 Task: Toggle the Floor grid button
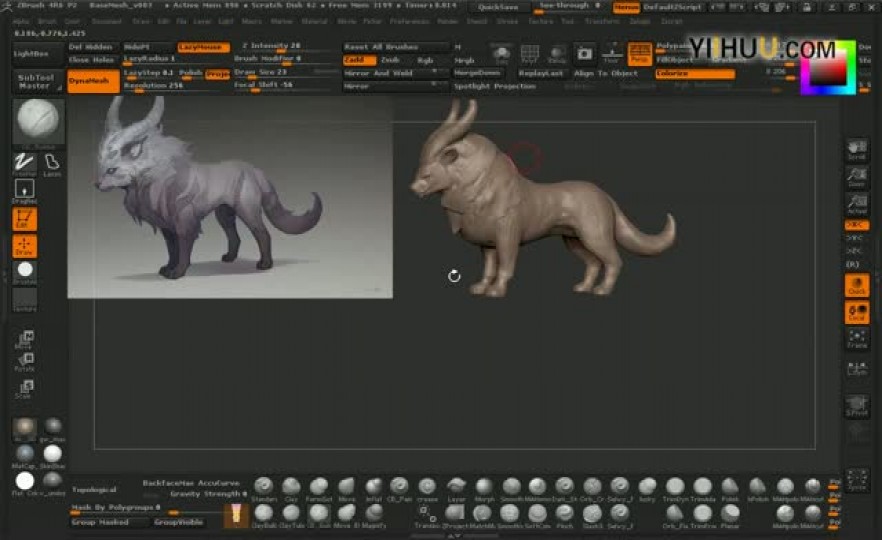[x=611, y=54]
